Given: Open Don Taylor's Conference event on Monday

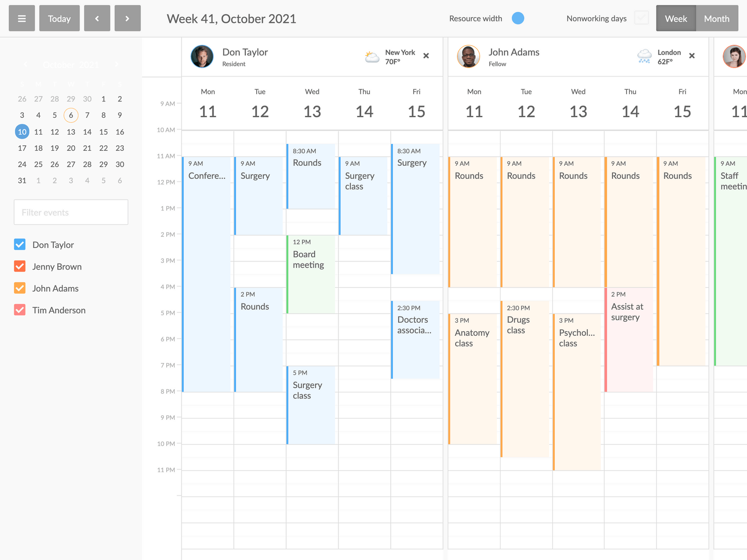Looking at the screenshot, I should click(206, 274).
